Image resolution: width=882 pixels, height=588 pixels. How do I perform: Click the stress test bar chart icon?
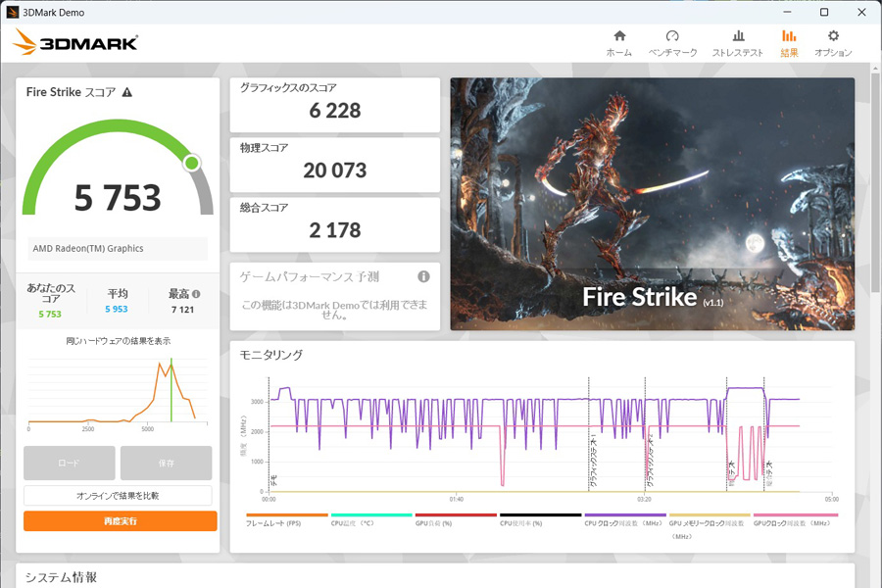pos(739,36)
